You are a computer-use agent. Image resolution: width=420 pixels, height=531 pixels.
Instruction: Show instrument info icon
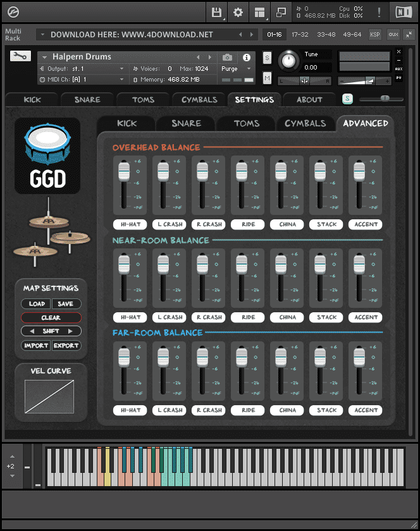[x=247, y=58]
